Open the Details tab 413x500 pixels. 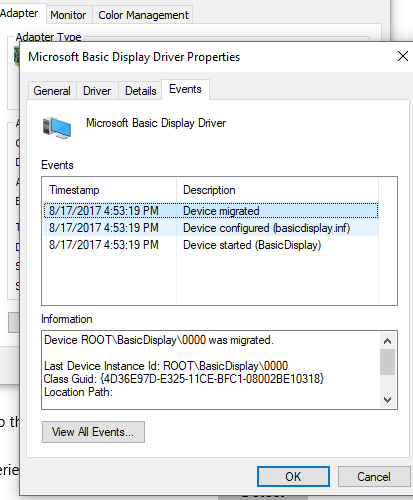coord(140,91)
